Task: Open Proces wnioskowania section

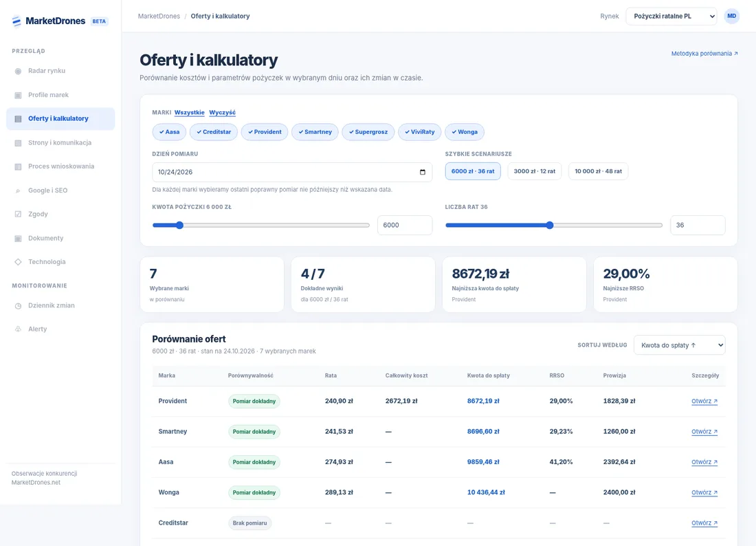Action: [60, 166]
